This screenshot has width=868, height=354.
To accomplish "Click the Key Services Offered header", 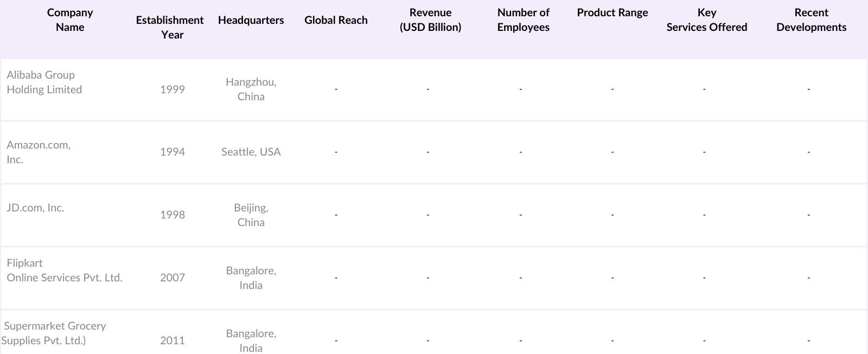I will pos(706,20).
